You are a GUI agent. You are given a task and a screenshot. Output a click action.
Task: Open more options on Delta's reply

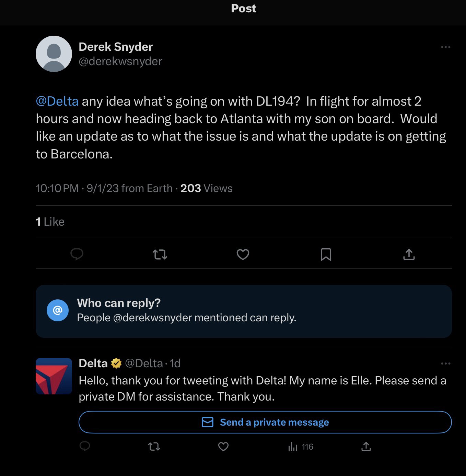pos(445,364)
